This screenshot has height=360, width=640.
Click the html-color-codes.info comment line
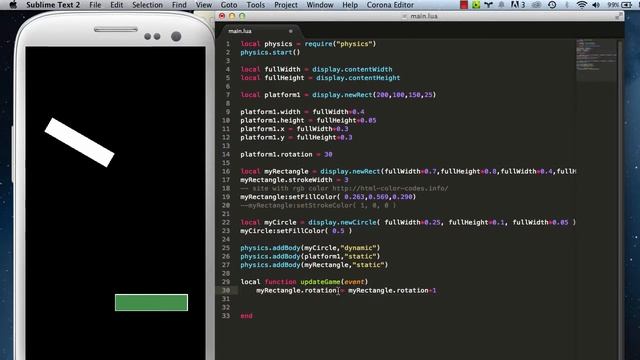(x=344, y=188)
